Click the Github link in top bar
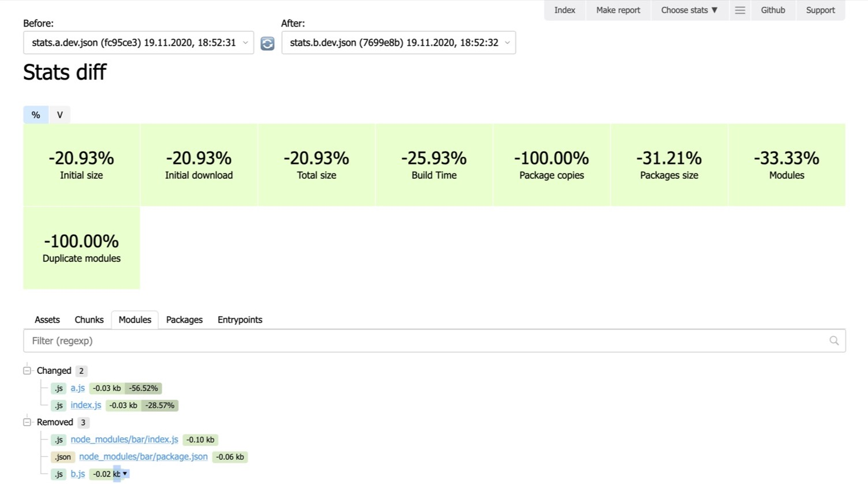 [773, 10]
